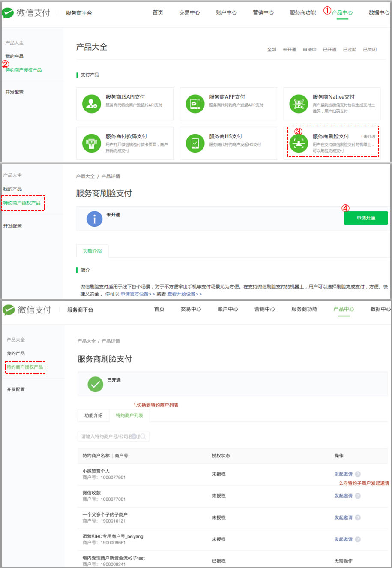Filter the product list by the 未开通 tab
Viewport: 392px width, 568px height.
290,50
